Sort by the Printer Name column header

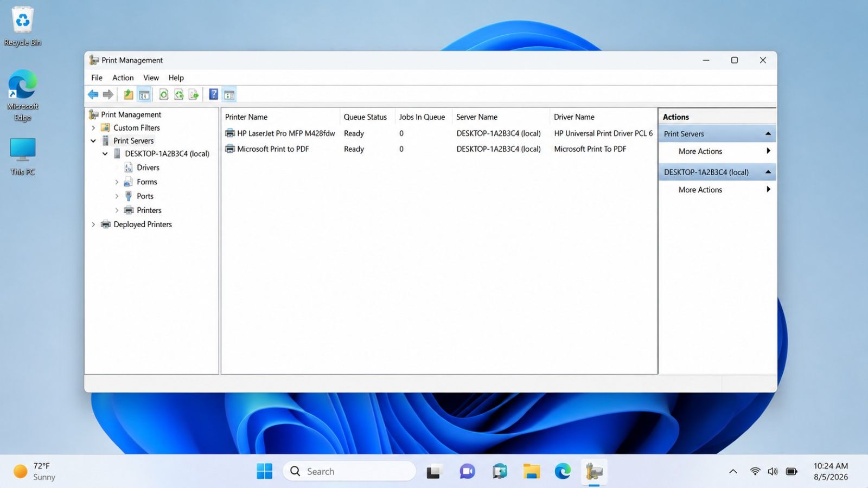tap(280, 117)
